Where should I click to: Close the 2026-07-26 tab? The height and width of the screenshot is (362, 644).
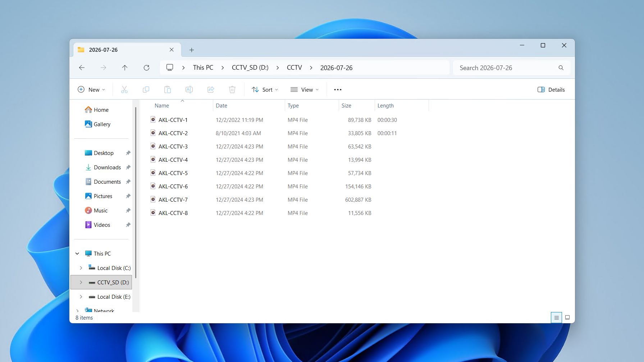[172, 50]
